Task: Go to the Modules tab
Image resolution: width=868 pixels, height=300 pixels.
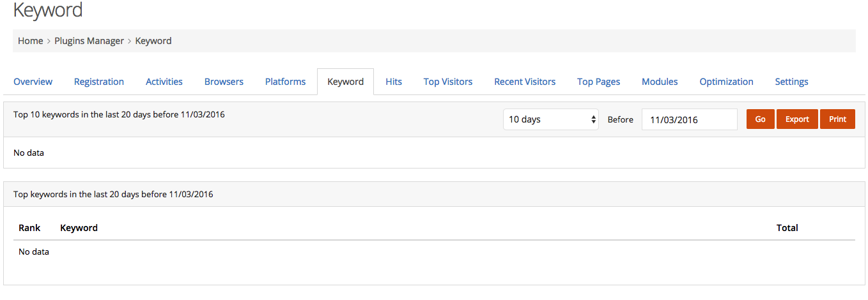Action: pyautogui.click(x=660, y=82)
